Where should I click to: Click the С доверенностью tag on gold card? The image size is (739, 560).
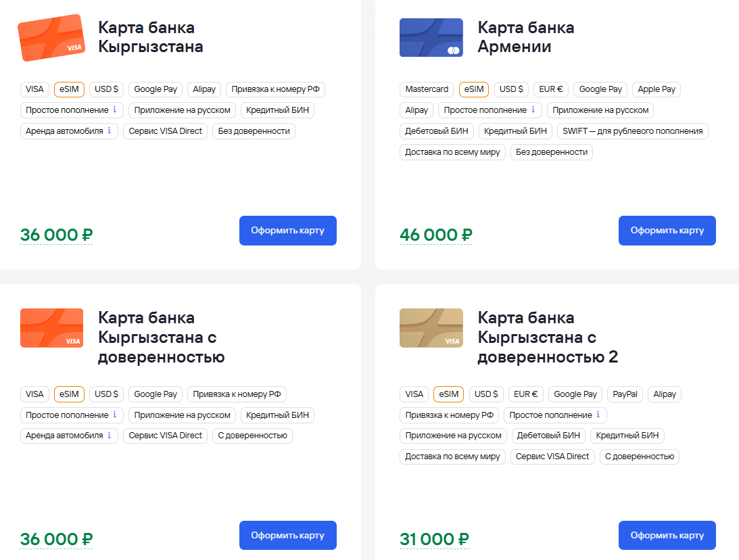coord(639,457)
